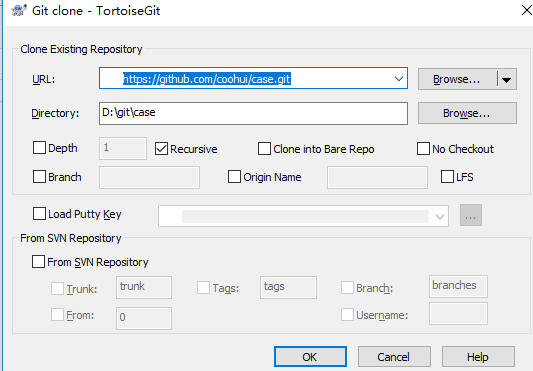Enable the Depth checkbox
Image resolution: width=533 pixels, height=371 pixels.
click(x=39, y=148)
